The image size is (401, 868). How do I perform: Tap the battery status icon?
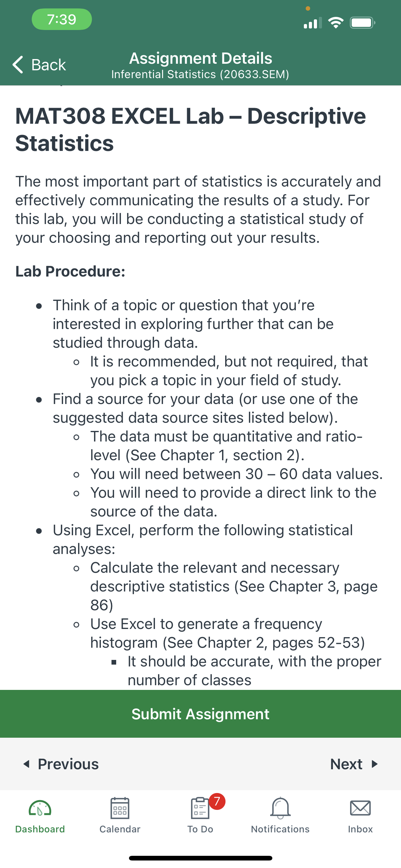click(362, 22)
